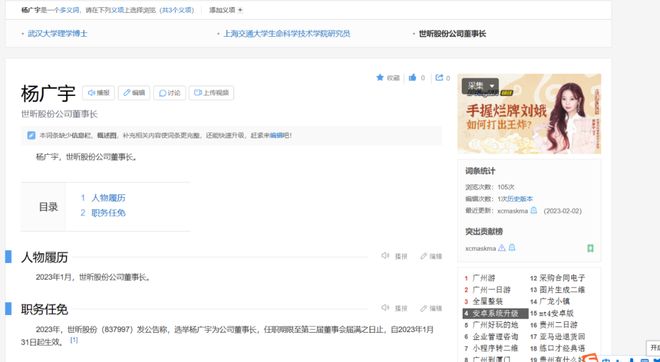Click hot search item 广州一日游
The height and width of the screenshot is (362, 660).
point(492,290)
